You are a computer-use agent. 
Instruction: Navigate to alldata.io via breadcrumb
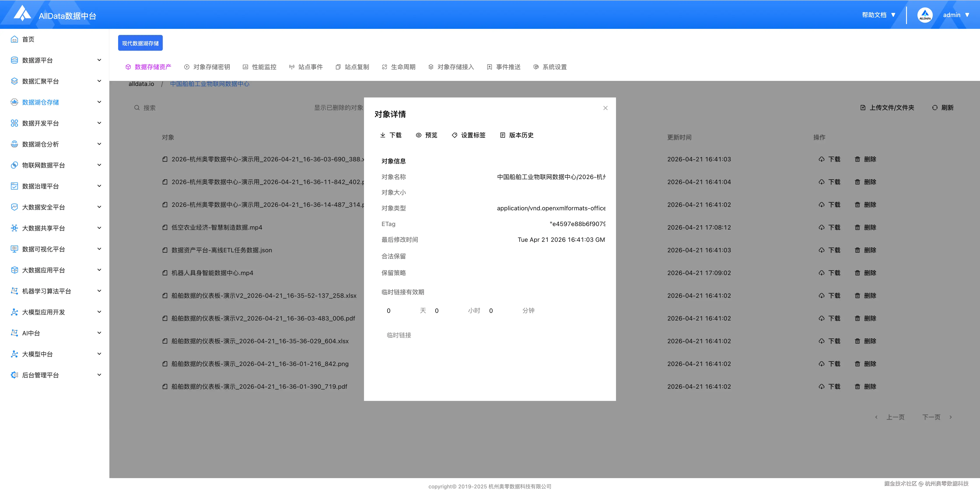pyautogui.click(x=141, y=84)
